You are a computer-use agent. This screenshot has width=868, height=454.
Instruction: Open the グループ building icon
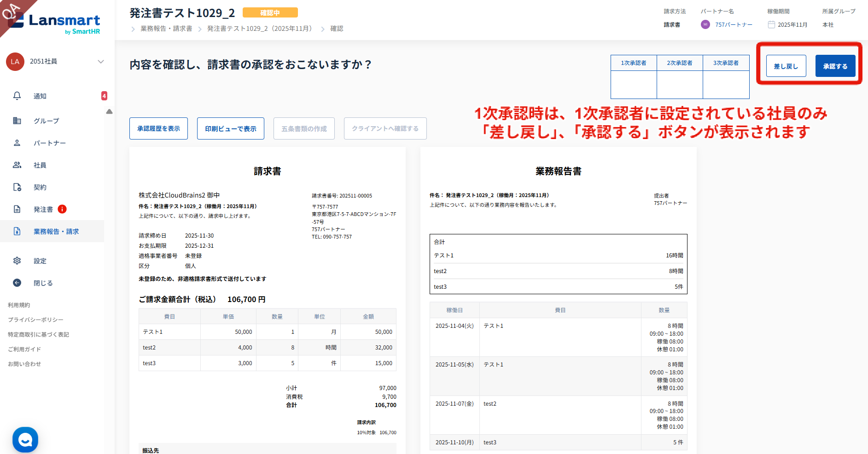click(17, 121)
